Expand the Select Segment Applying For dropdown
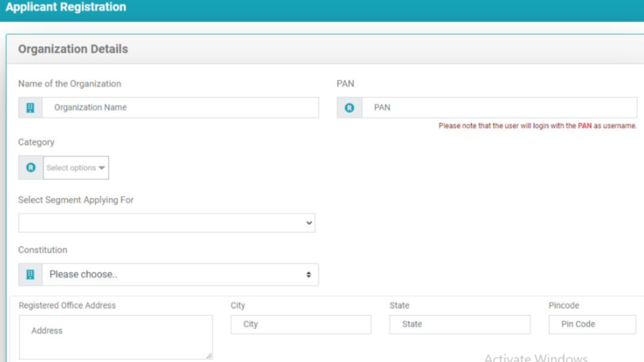The width and height of the screenshot is (644, 362). [x=166, y=223]
